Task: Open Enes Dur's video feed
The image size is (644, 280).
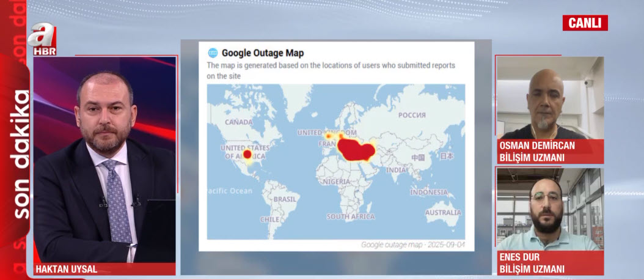Action: 549,209
